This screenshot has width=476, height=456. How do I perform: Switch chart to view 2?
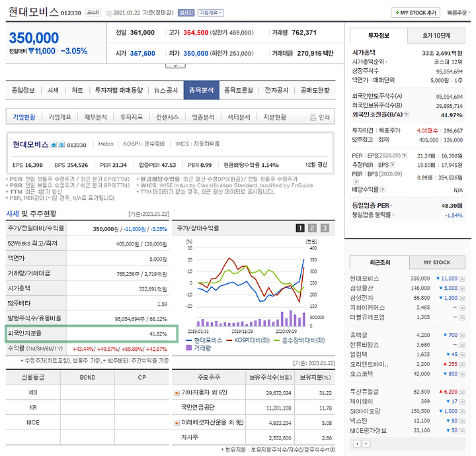coord(312,228)
